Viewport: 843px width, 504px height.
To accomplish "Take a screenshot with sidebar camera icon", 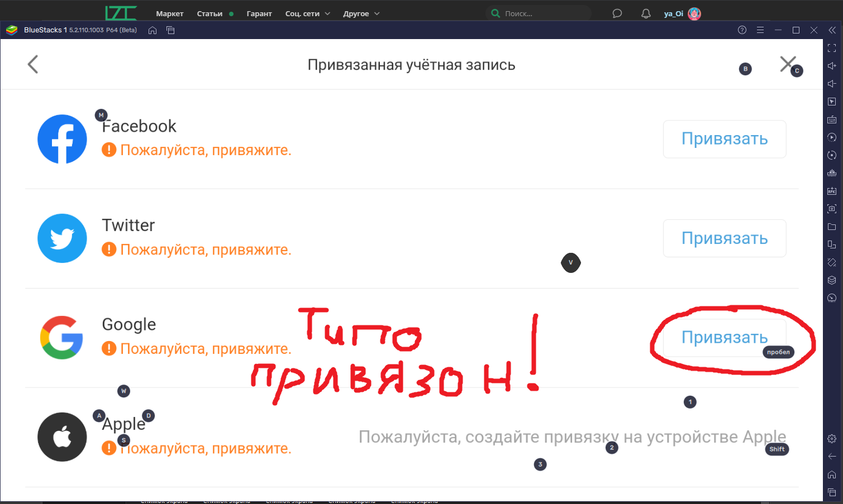I will tap(832, 209).
